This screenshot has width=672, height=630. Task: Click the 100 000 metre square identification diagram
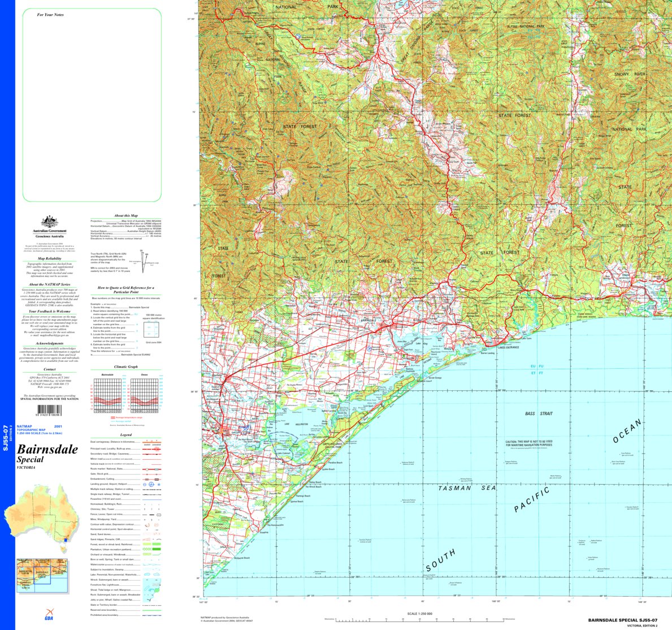tap(153, 329)
